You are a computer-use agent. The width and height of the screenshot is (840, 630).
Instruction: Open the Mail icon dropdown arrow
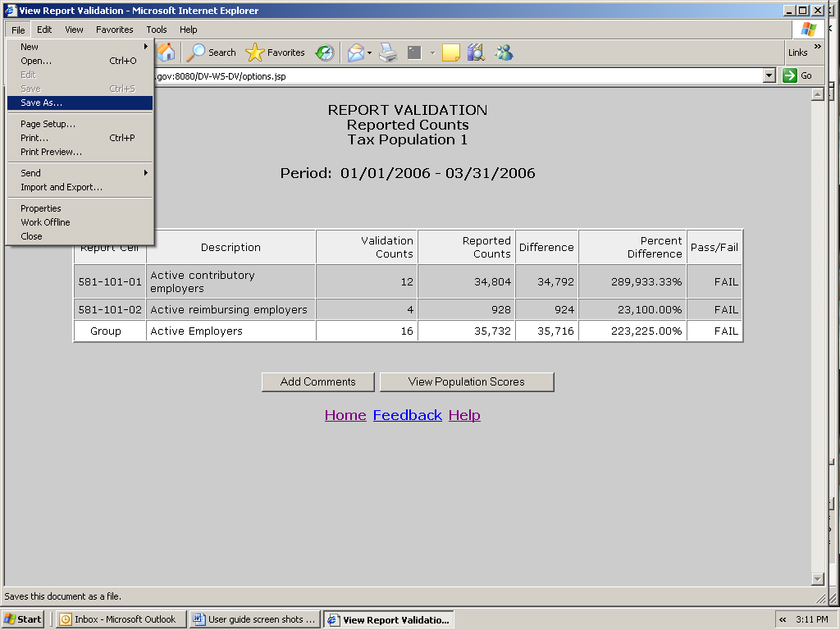click(369, 52)
